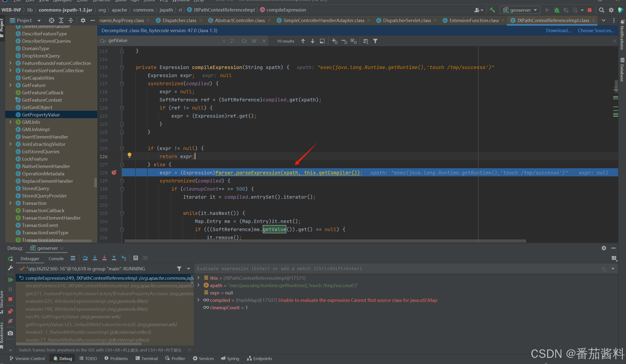Toggle Words option in find bar

tap(254, 41)
